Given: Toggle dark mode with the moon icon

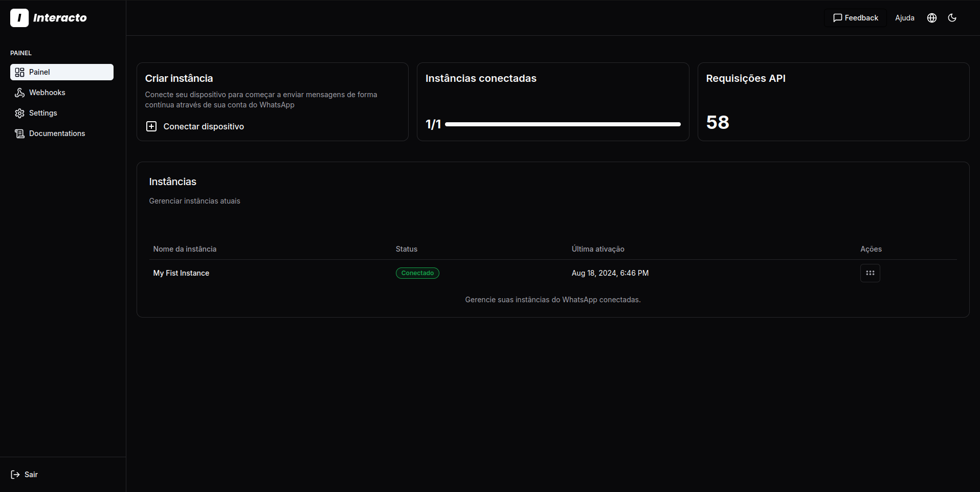Looking at the screenshot, I should coord(952,18).
